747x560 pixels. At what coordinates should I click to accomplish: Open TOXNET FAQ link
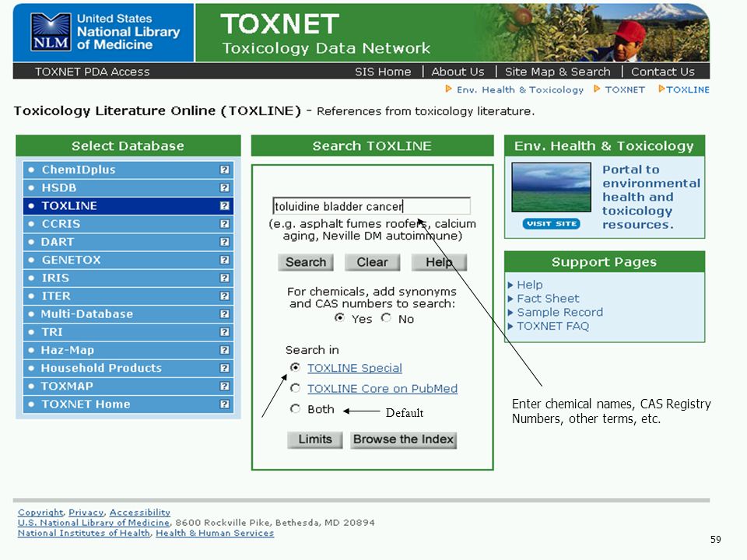coord(552,326)
